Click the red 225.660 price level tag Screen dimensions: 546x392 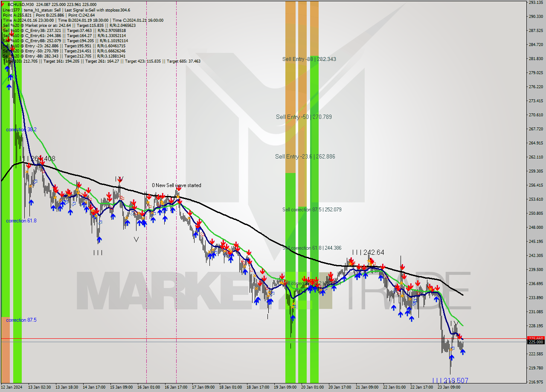tap(536, 338)
